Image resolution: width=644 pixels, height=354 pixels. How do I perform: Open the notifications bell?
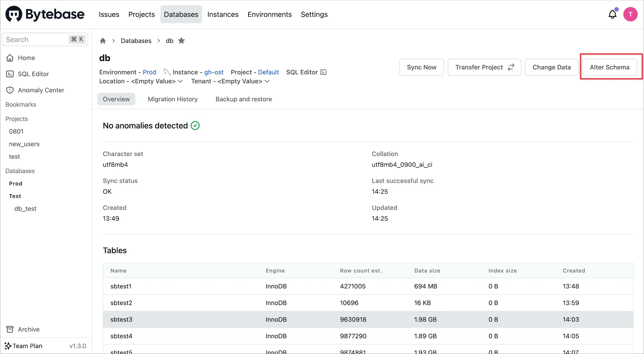(x=612, y=14)
